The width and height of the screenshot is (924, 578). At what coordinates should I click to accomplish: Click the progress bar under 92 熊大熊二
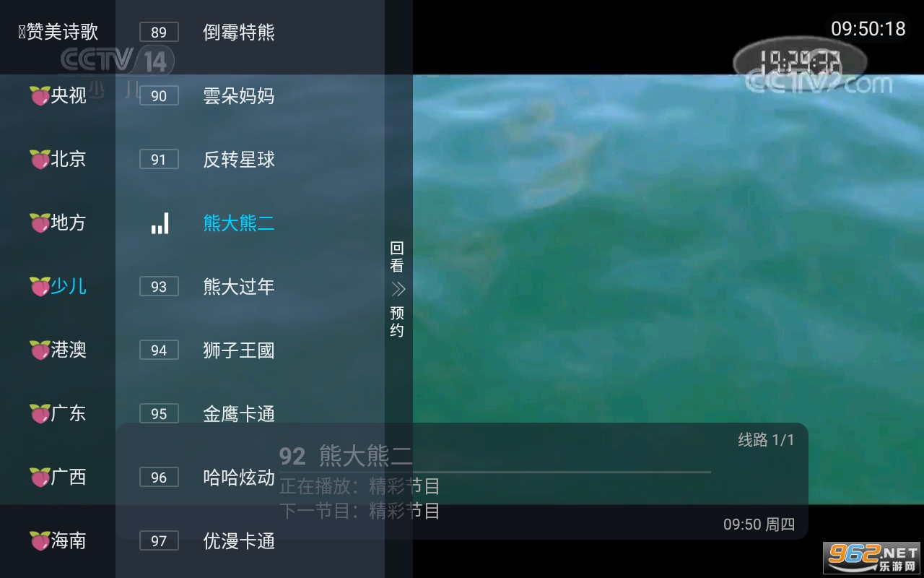[495, 472]
